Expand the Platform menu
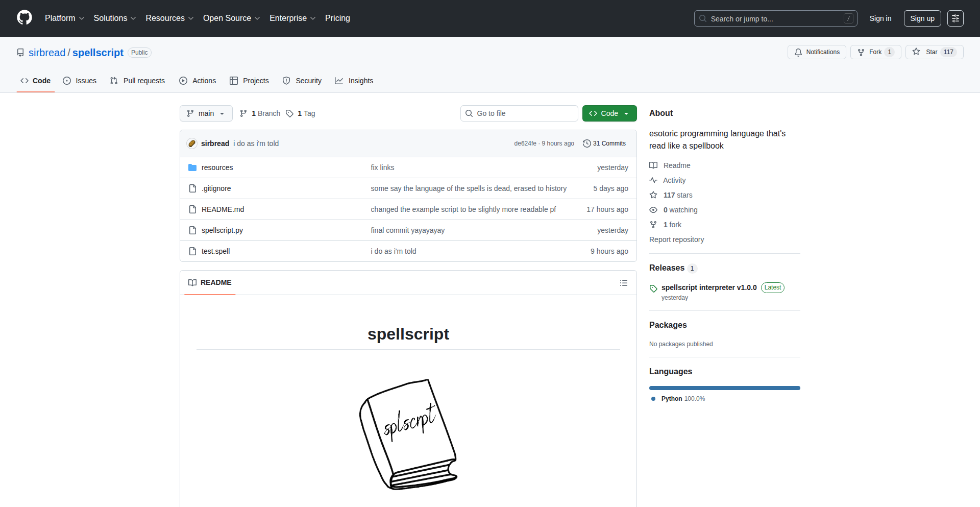The width and height of the screenshot is (980, 507). [x=64, y=18]
